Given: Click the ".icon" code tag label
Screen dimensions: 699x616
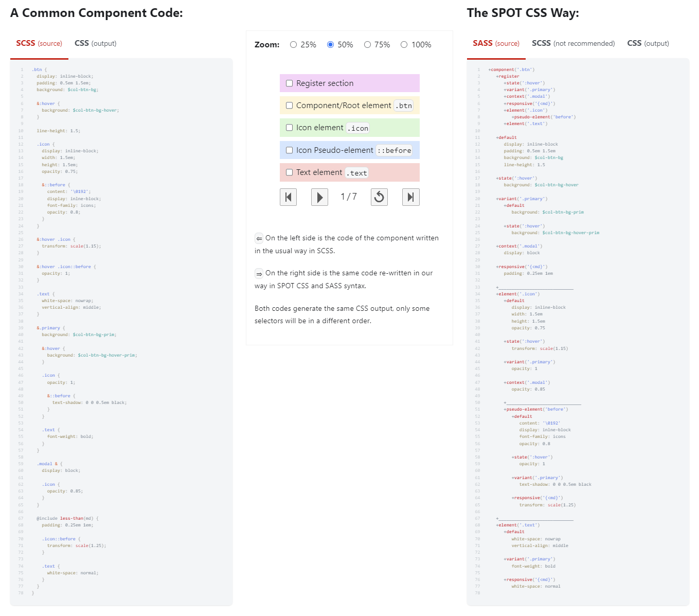Looking at the screenshot, I should (358, 128).
